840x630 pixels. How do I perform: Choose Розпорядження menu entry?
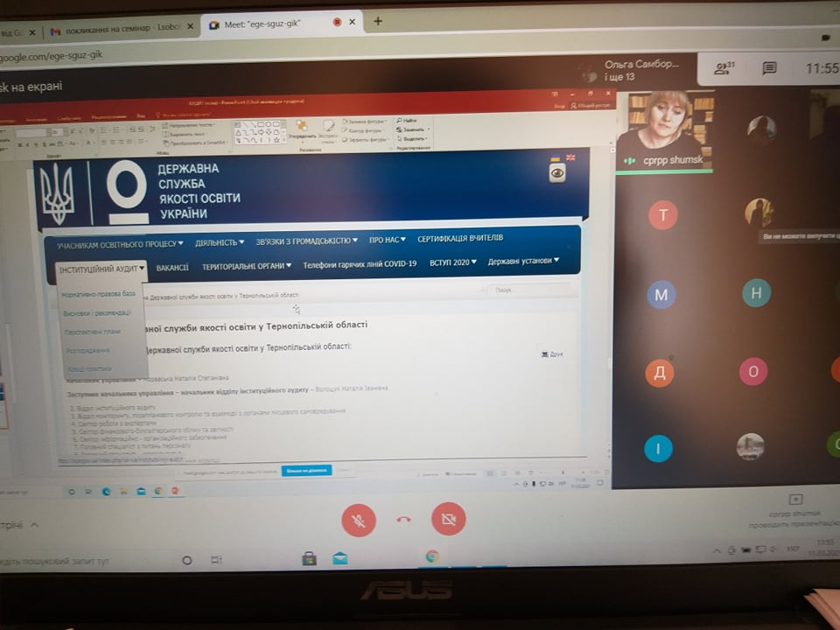[x=87, y=350]
